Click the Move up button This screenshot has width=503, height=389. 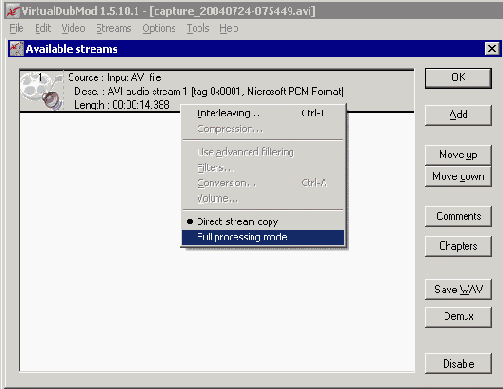pyautogui.click(x=458, y=155)
